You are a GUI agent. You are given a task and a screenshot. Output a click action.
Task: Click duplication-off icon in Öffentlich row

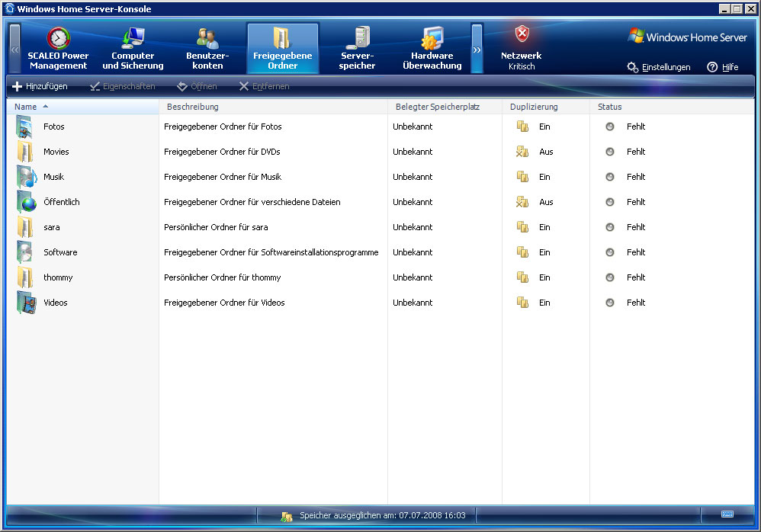522,202
